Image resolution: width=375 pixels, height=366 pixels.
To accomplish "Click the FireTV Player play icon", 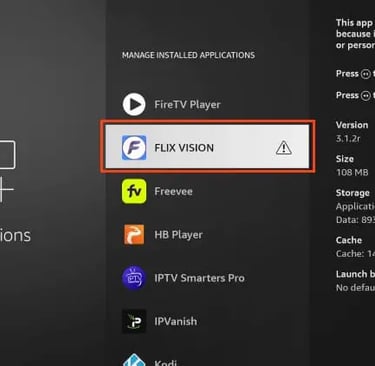I will (x=134, y=104).
